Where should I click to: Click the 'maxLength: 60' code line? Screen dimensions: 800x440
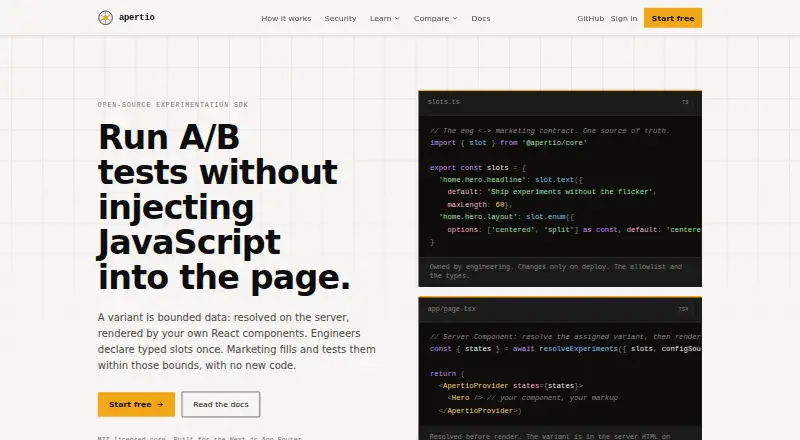pyautogui.click(x=480, y=205)
